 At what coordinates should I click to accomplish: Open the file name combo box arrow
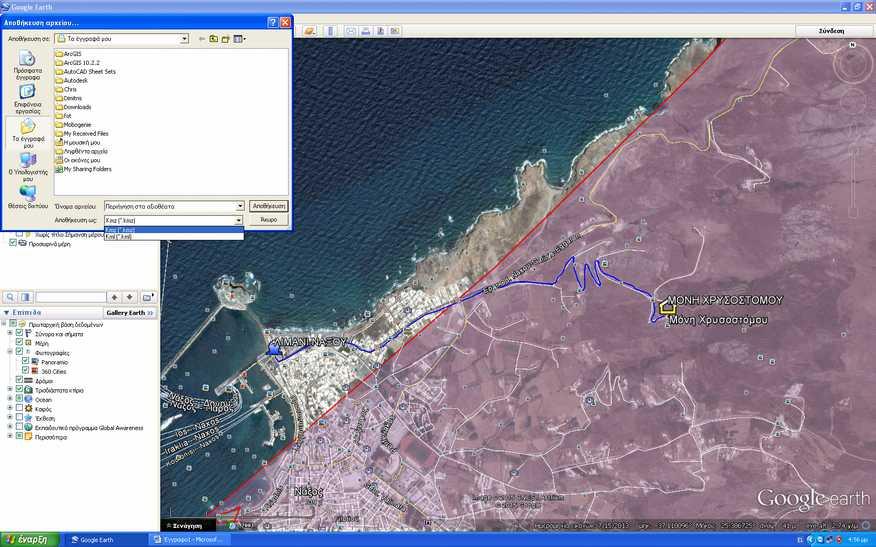(240, 206)
